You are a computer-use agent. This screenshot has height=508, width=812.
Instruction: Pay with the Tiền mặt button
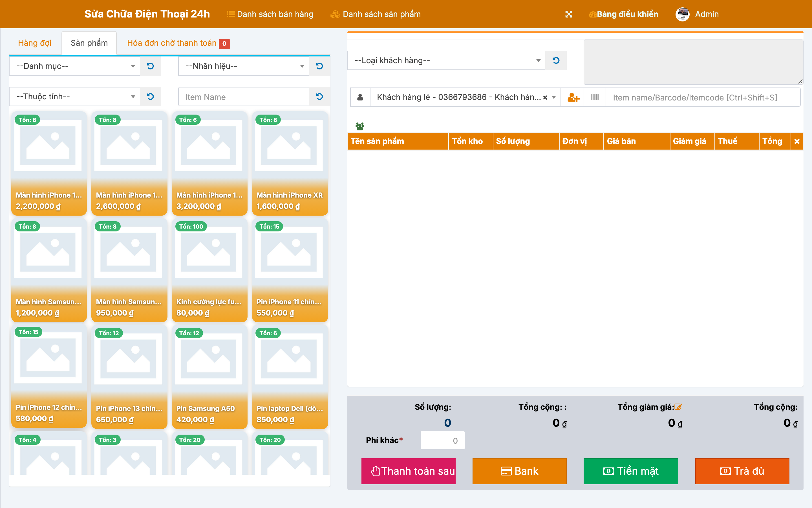631,471
